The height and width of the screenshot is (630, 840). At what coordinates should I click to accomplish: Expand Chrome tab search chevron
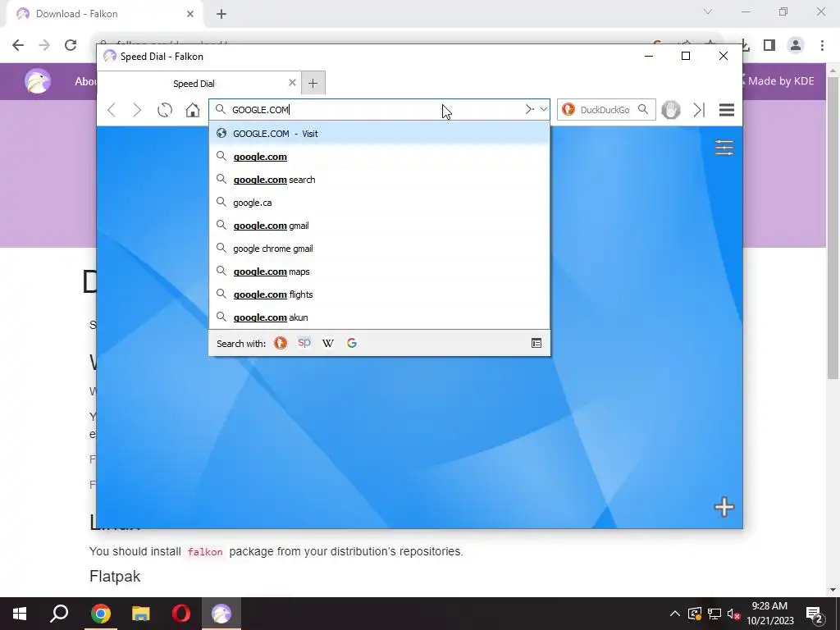pyautogui.click(x=708, y=11)
